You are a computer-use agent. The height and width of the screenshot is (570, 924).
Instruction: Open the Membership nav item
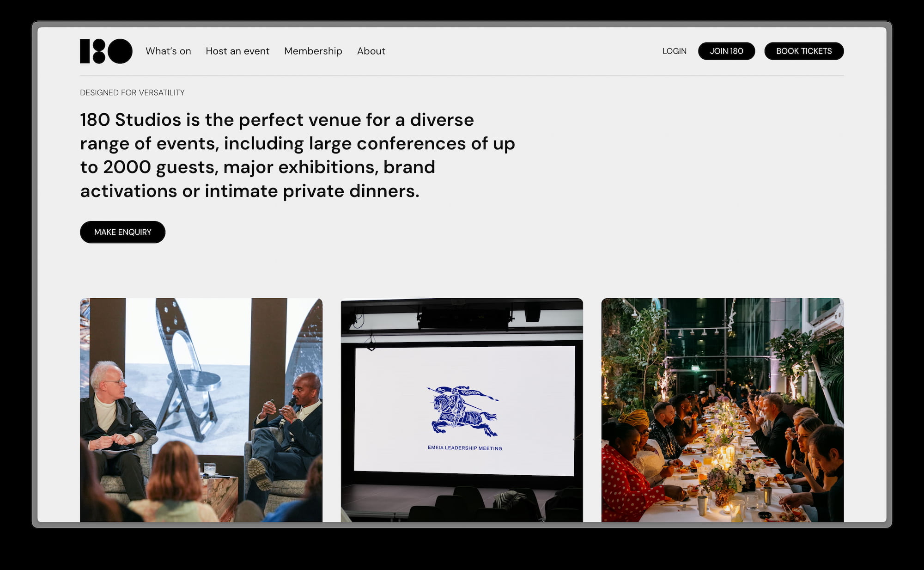(x=313, y=51)
